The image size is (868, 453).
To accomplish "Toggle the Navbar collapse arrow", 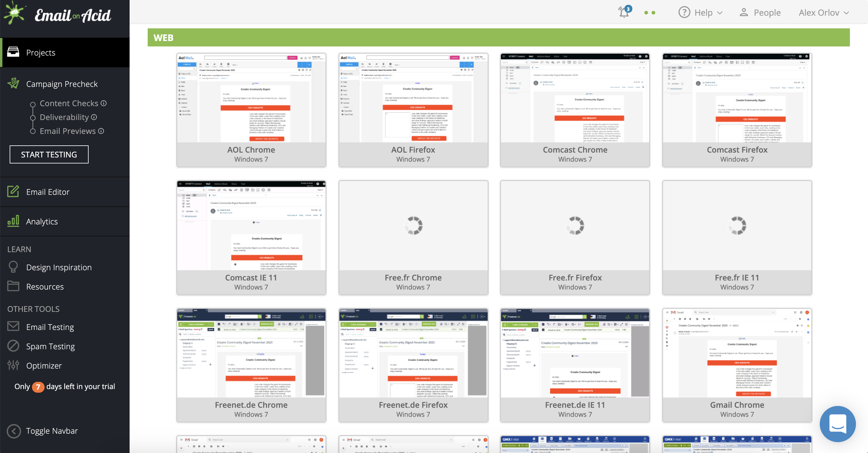I will pos(14,431).
